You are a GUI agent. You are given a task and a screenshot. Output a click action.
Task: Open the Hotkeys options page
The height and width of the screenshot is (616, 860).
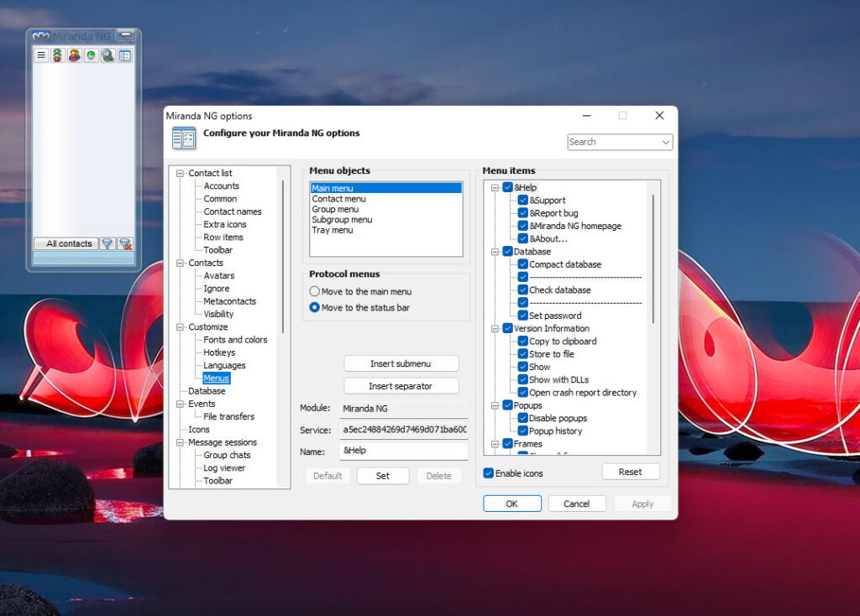[219, 352]
